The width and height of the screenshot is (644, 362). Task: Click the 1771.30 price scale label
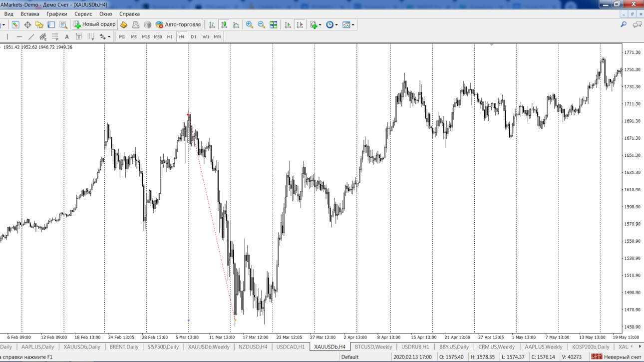632,52
